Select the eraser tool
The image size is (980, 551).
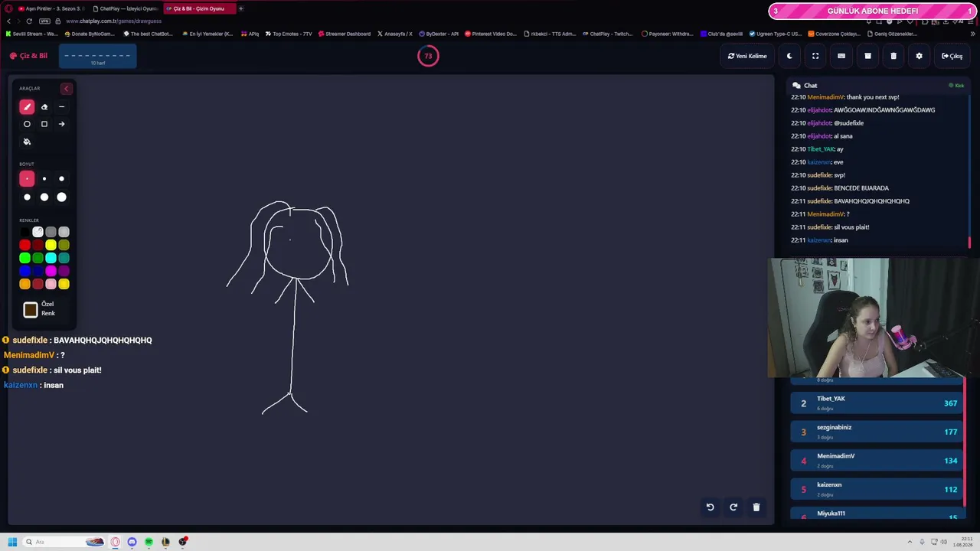[x=44, y=107]
